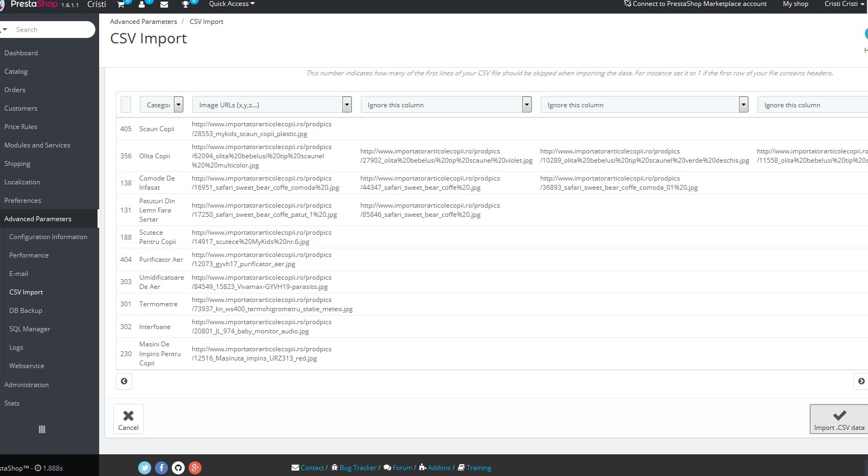Select Advanced Parameters in sidebar
The width and height of the screenshot is (868, 476).
pos(38,219)
